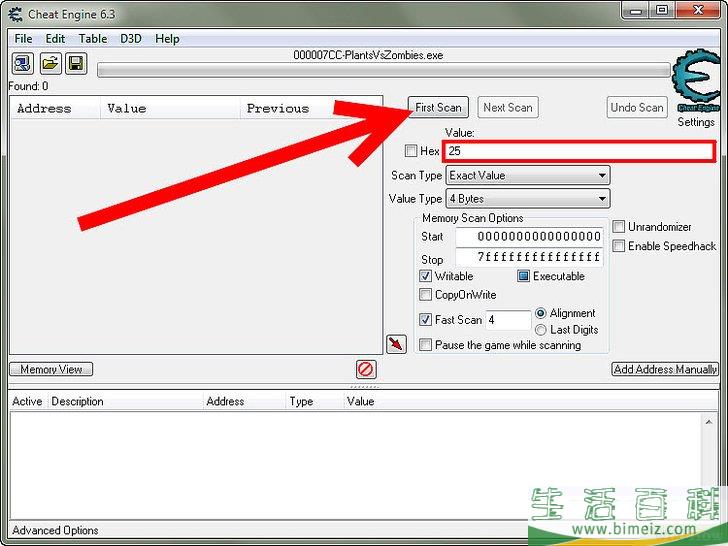
Task: Open the Help menu
Action: coord(167,39)
